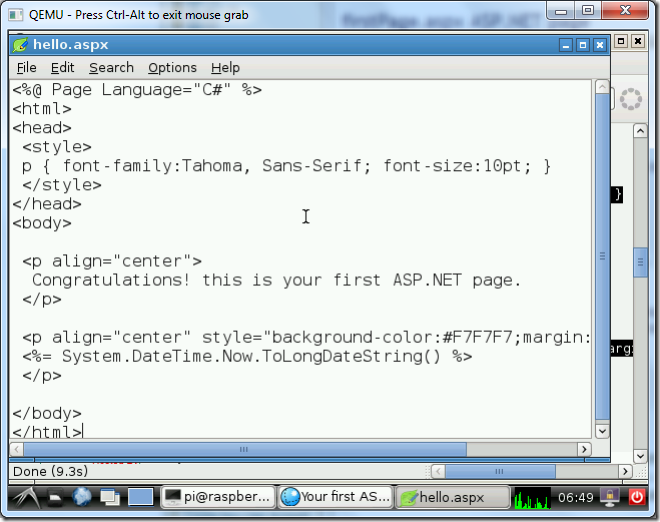This screenshot has height=522, width=660.
Task: Click the browser horizontal scrollbar left arrow
Action: 438,471
